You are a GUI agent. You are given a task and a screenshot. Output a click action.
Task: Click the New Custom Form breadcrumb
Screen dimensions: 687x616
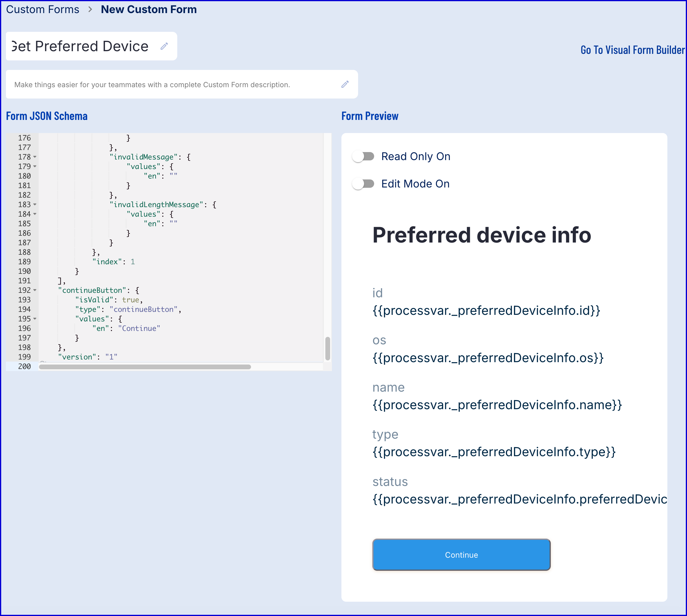(149, 10)
